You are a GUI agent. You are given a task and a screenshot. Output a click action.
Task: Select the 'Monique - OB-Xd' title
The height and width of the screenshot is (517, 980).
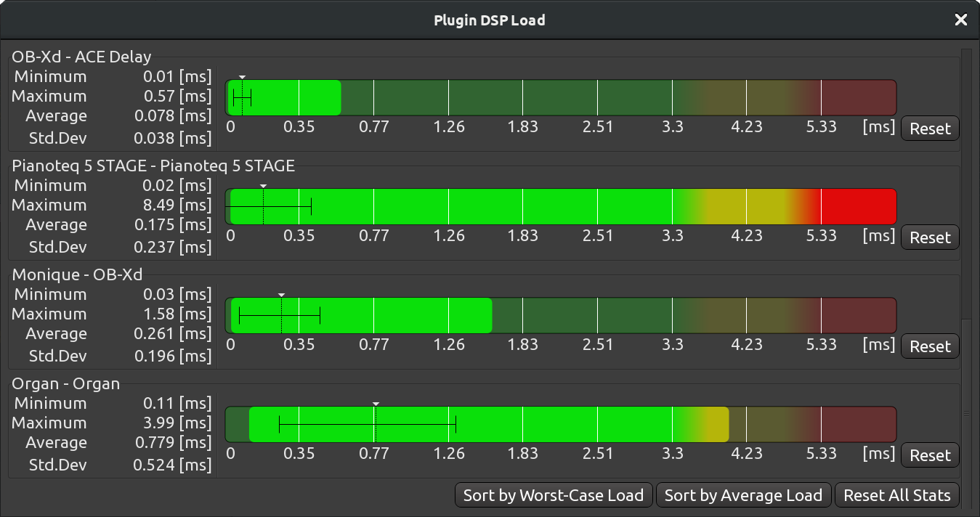(77, 274)
